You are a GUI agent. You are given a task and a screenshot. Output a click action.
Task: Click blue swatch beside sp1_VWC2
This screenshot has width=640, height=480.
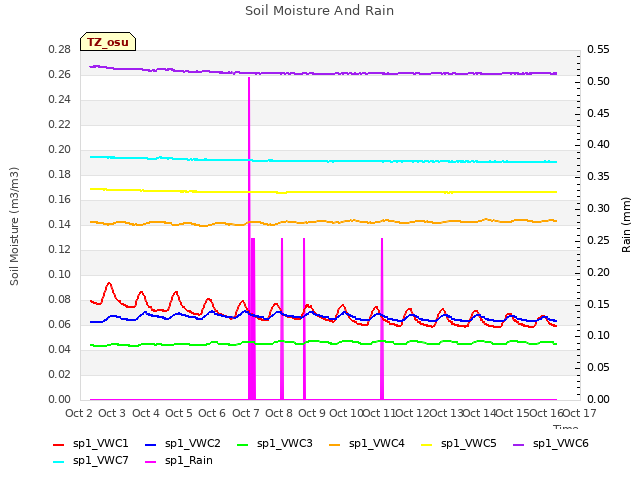tap(151, 444)
